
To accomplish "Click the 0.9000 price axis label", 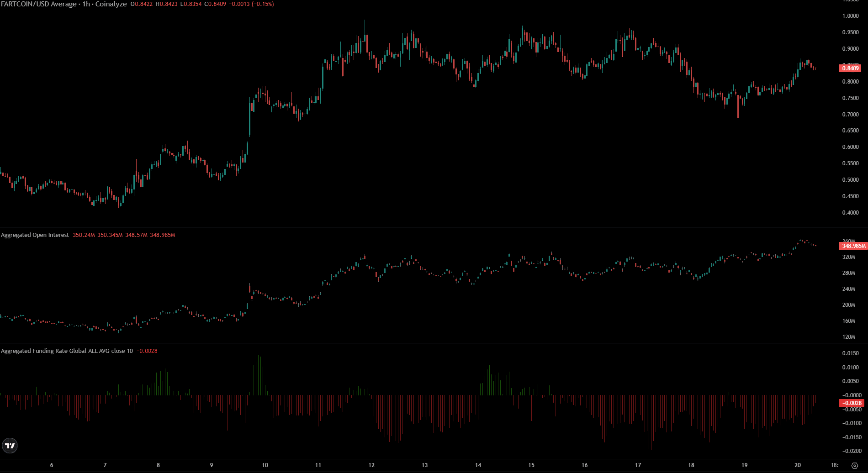I will click(x=850, y=49).
